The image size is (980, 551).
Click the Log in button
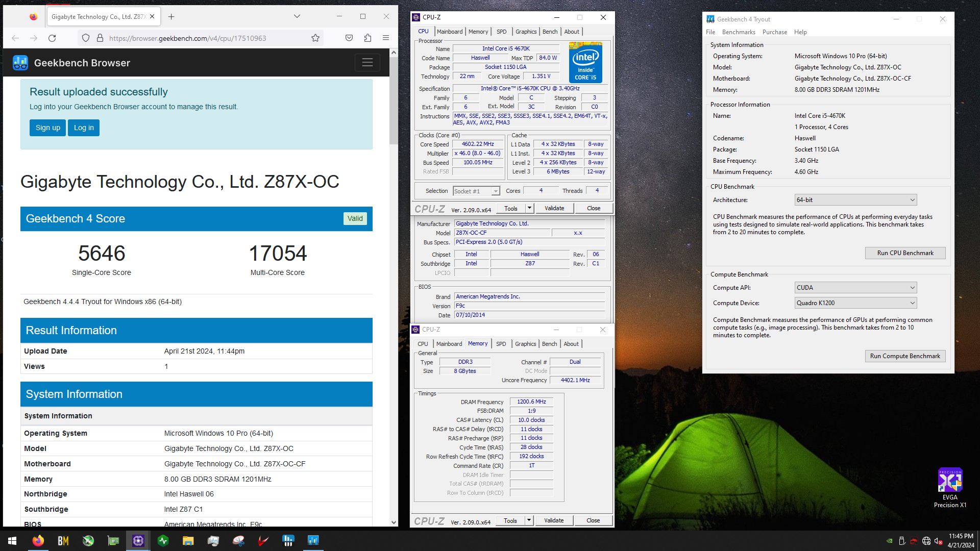point(84,128)
